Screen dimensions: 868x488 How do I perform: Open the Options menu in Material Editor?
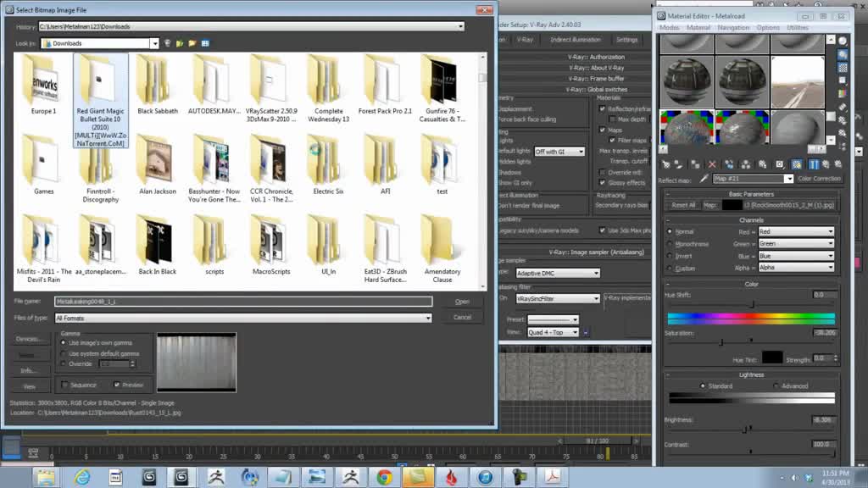768,28
